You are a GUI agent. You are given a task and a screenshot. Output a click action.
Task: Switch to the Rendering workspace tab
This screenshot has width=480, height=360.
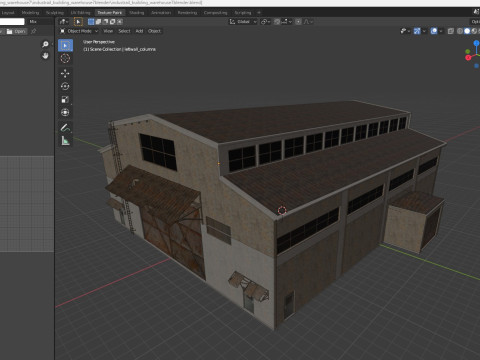(x=187, y=13)
